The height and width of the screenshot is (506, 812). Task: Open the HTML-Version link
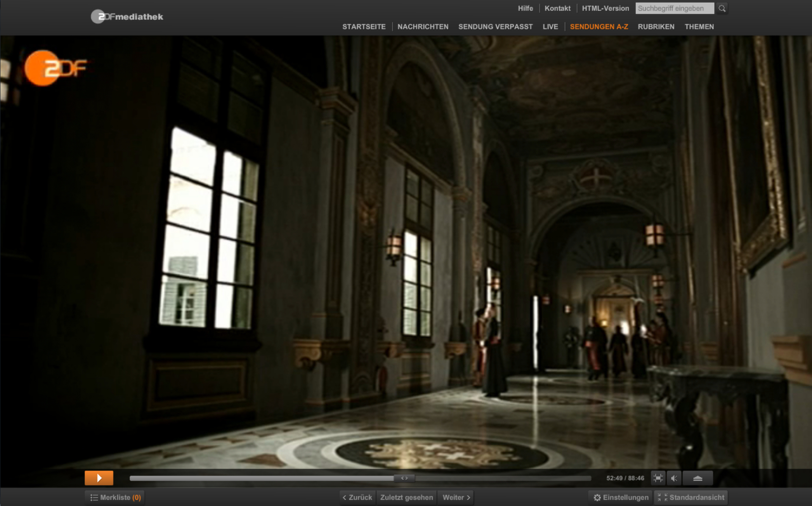(x=605, y=8)
